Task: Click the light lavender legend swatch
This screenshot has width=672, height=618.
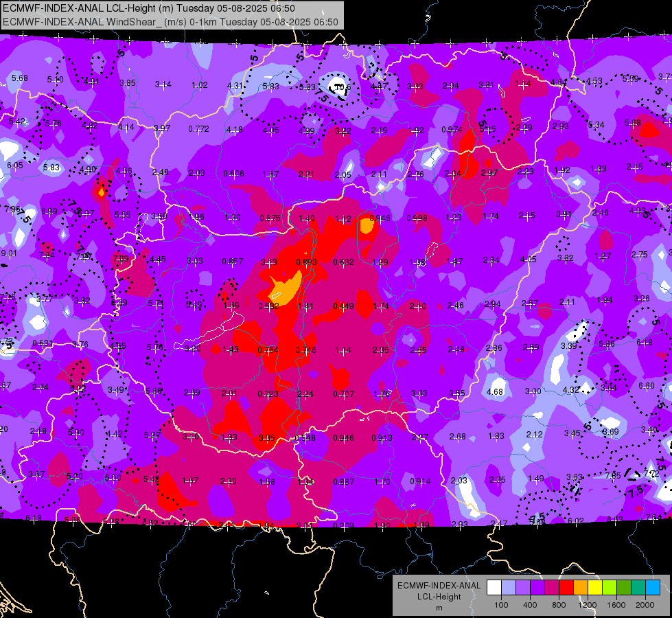Action: 509,587
